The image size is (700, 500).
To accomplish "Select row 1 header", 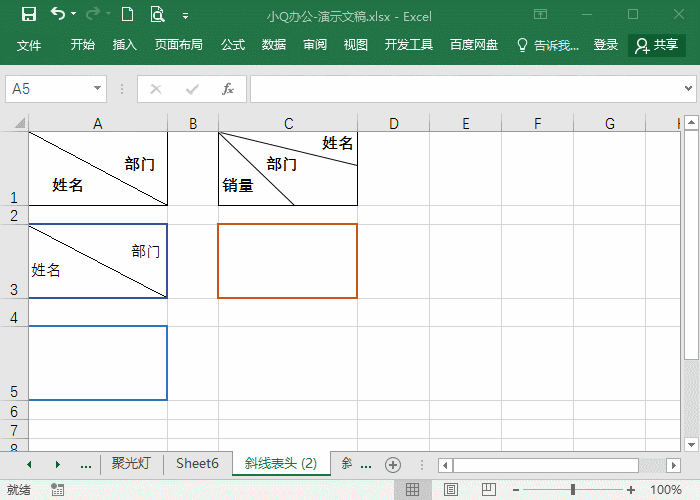I will click(x=14, y=169).
